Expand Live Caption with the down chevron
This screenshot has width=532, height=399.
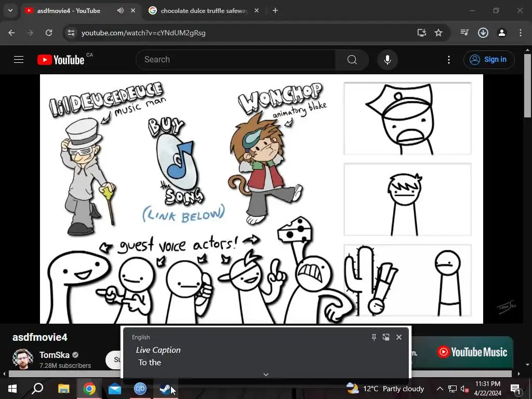[x=266, y=374]
